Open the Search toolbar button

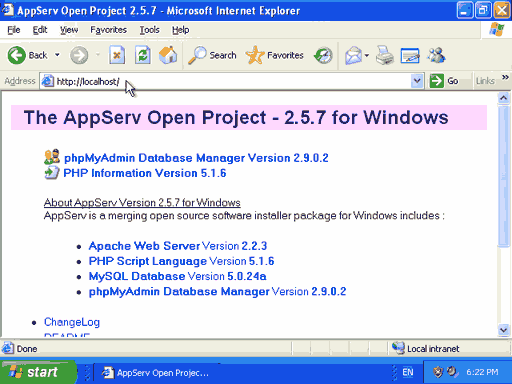click(x=212, y=55)
